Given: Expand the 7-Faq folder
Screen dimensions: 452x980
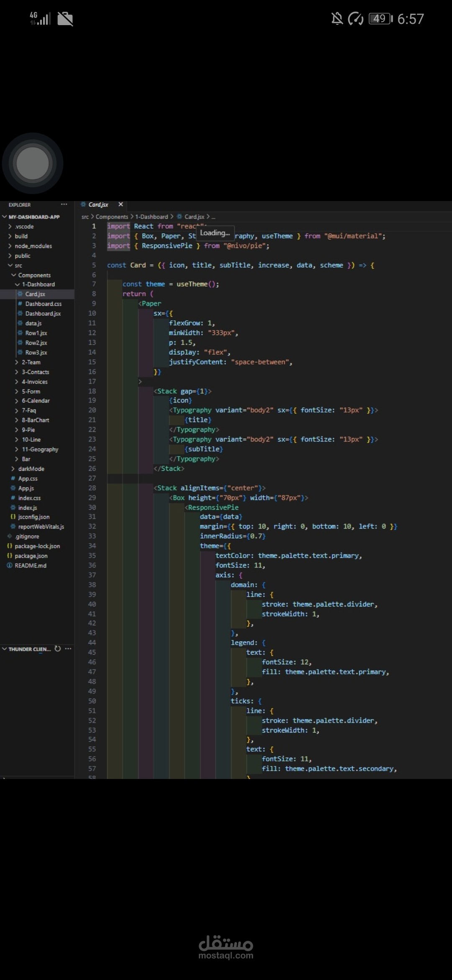Looking at the screenshot, I should (29, 410).
